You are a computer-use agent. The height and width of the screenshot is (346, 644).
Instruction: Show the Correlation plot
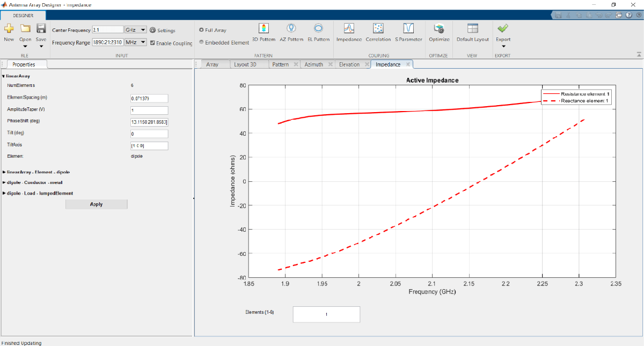(378, 29)
